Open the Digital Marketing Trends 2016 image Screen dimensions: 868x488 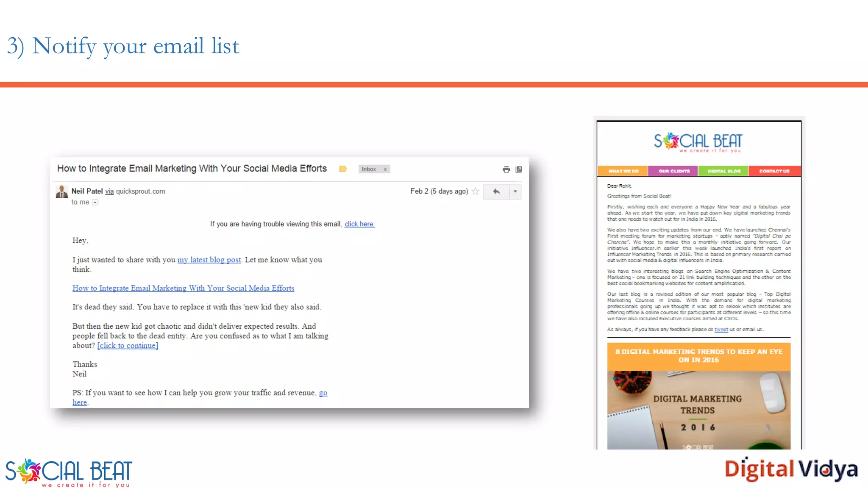point(698,410)
